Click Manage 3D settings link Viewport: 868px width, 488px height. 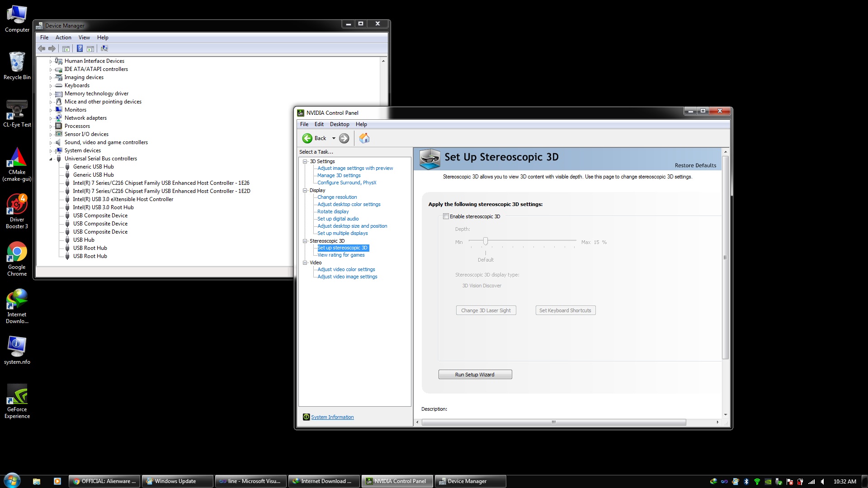pyautogui.click(x=339, y=175)
